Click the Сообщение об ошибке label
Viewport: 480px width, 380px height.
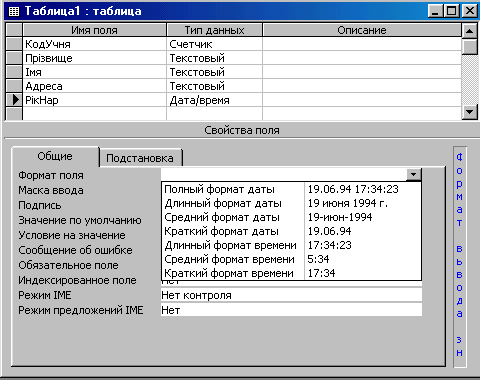[x=75, y=250]
